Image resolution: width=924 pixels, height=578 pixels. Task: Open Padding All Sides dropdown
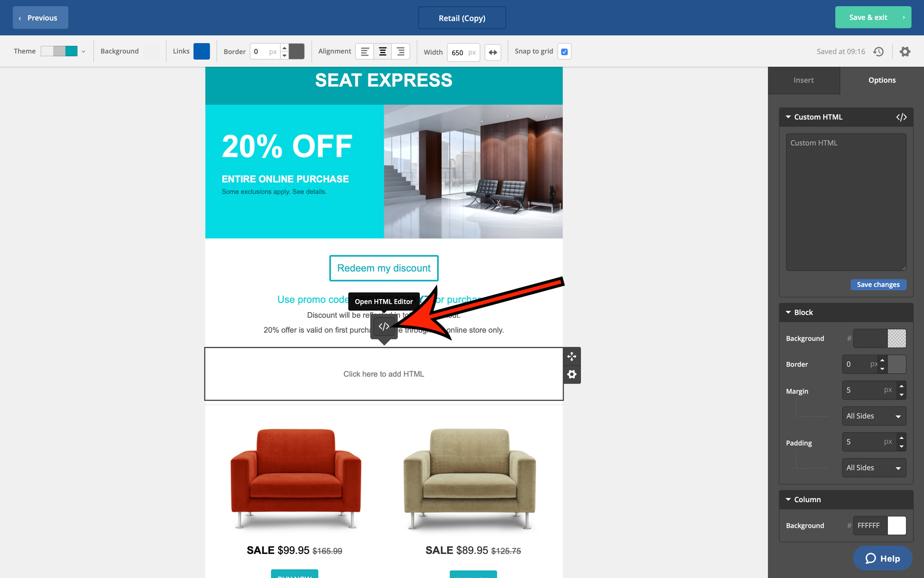(873, 468)
